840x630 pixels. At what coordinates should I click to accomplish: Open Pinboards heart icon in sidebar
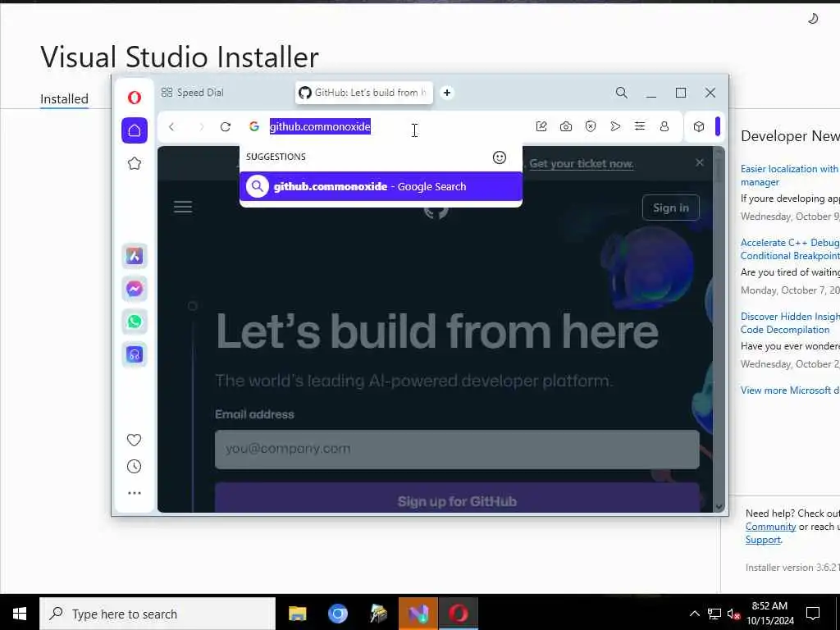tap(134, 440)
